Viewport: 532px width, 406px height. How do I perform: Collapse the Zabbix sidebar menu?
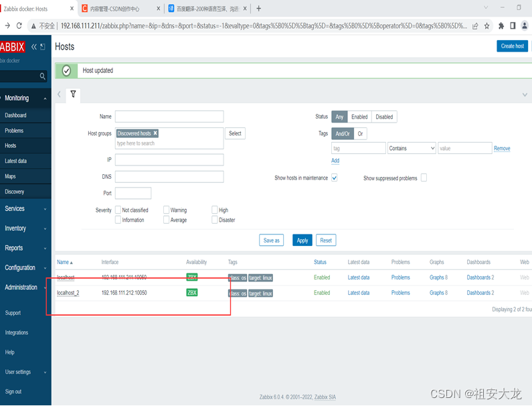(x=34, y=47)
